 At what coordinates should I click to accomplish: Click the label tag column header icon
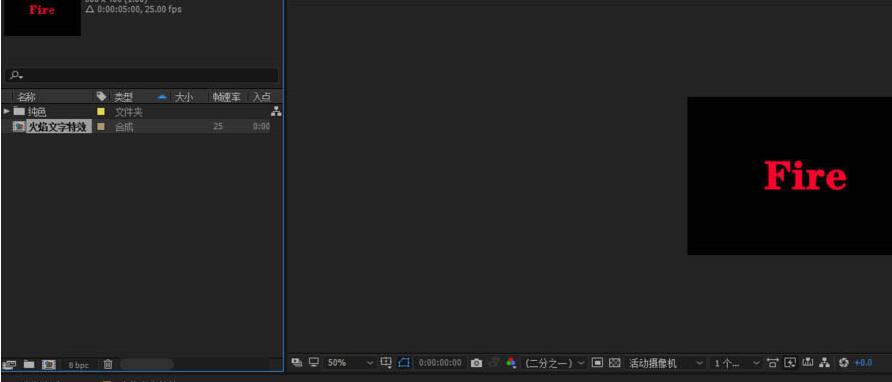click(x=101, y=96)
